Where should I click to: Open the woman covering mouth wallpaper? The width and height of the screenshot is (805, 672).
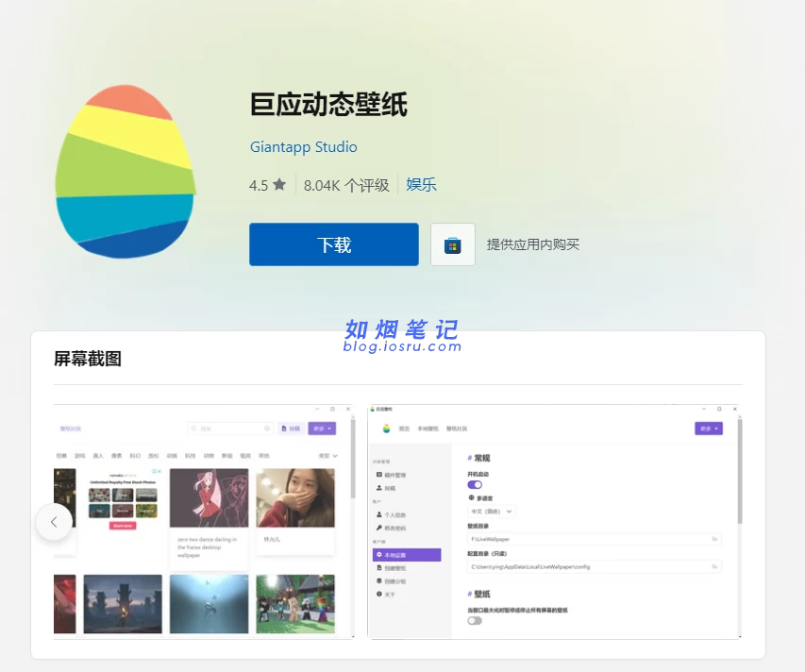[x=295, y=498]
